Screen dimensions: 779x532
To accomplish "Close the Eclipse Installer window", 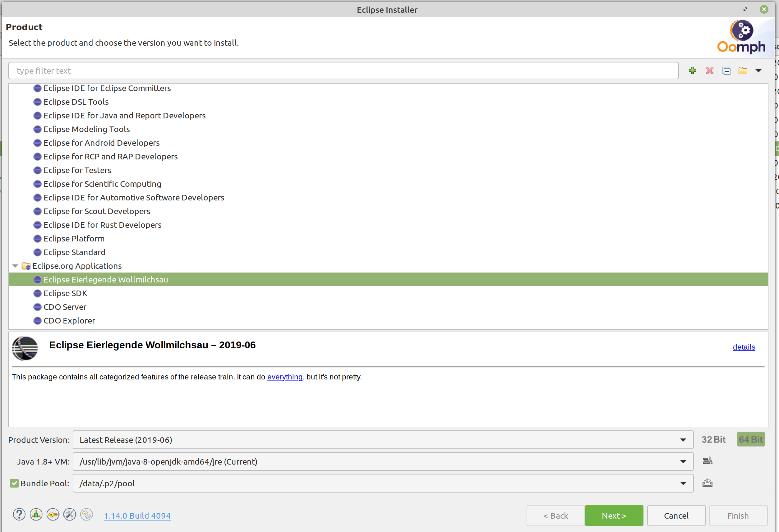I will pyautogui.click(x=764, y=9).
